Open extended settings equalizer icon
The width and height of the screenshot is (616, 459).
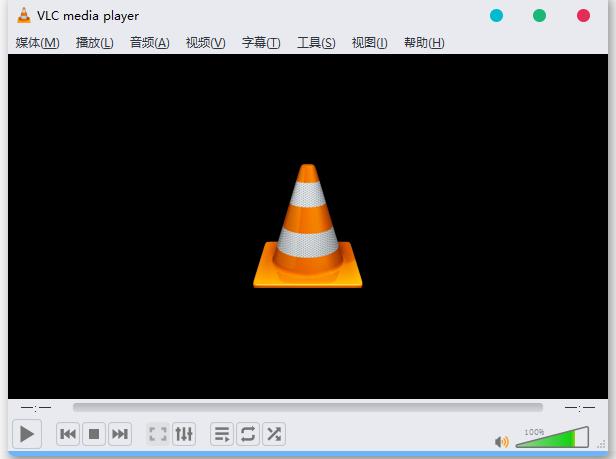184,434
